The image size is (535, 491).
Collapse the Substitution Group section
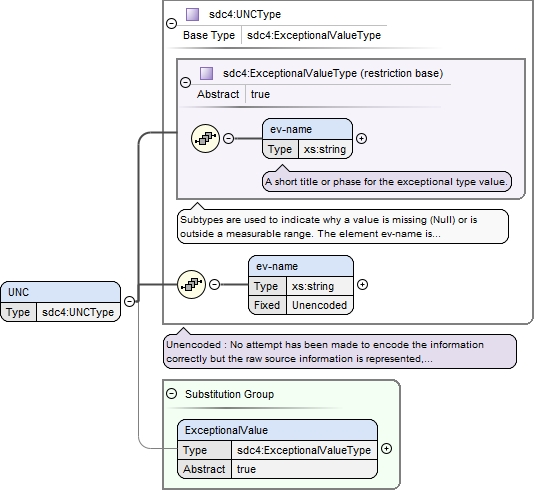(x=171, y=394)
